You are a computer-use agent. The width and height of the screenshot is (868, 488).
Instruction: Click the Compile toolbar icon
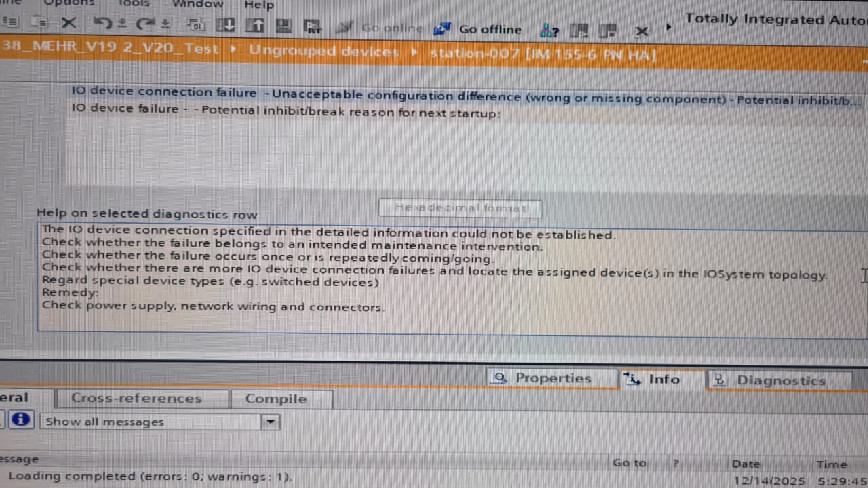[x=196, y=25]
